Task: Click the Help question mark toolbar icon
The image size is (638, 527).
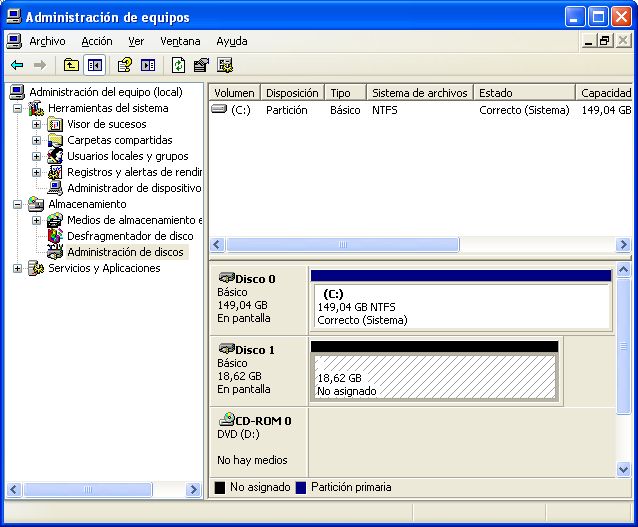Action: 125,65
